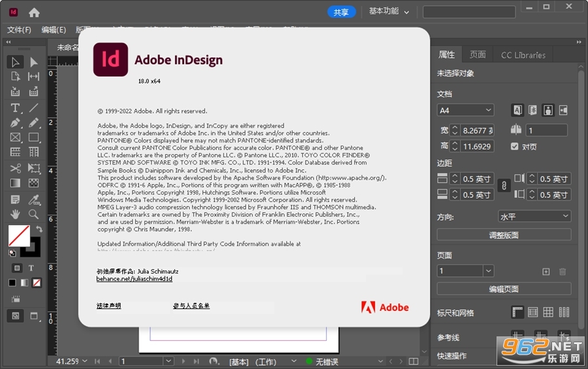Add a new page plus icon

546,272
